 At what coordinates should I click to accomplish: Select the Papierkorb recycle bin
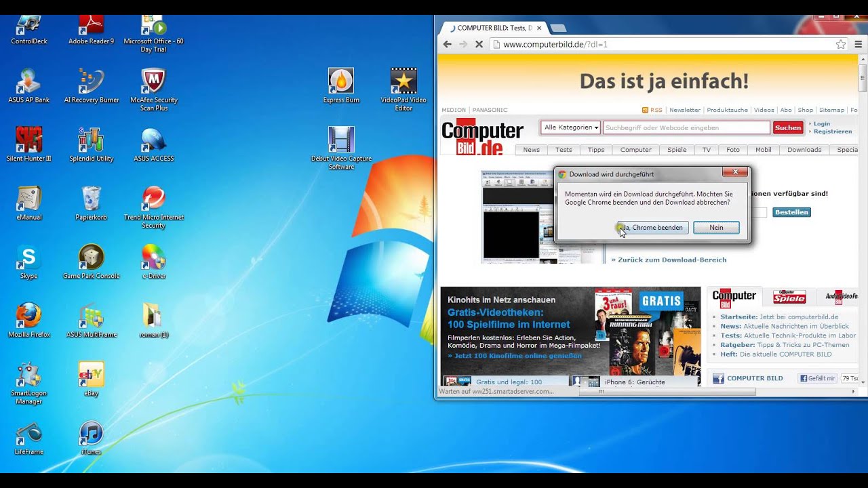91,203
